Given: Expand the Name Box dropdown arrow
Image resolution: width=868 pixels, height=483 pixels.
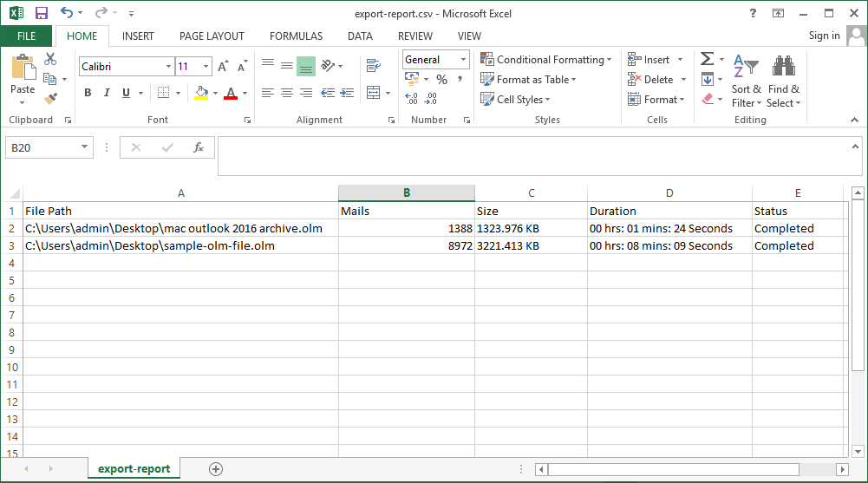Looking at the screenshot, I should [x=85, y=148].
